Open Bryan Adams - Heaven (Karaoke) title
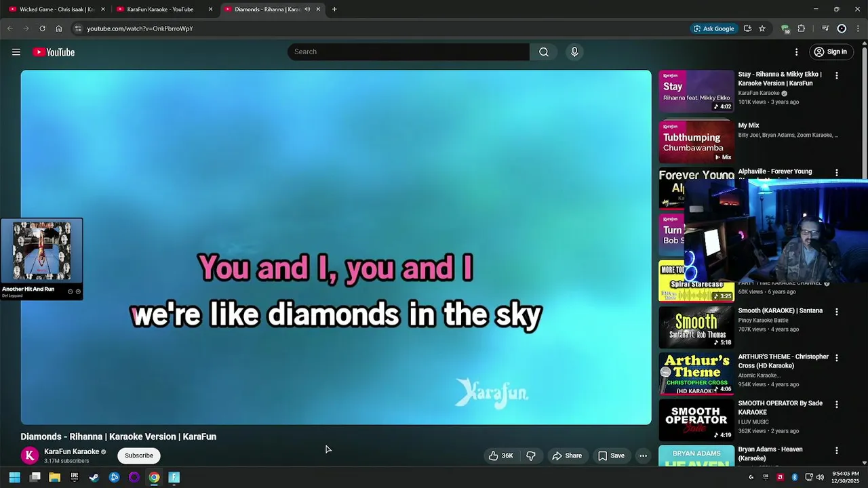The height and width of the screenshot is (488, 868). tap(770, 453)
